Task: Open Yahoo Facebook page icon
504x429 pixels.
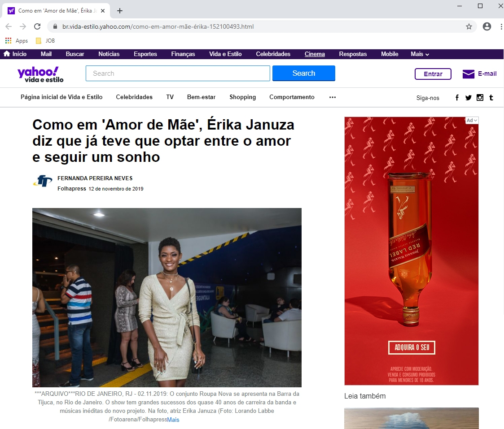Action: click(x=457, y=98)
